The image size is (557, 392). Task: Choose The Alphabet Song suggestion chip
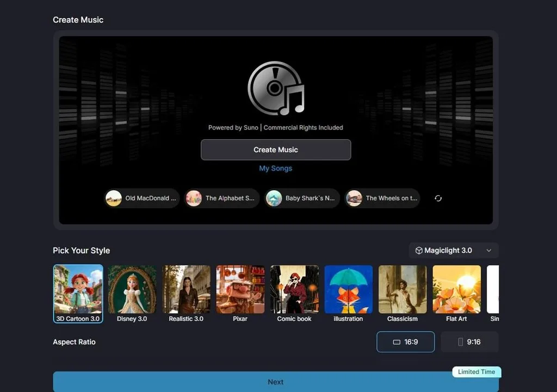[222, 198]
